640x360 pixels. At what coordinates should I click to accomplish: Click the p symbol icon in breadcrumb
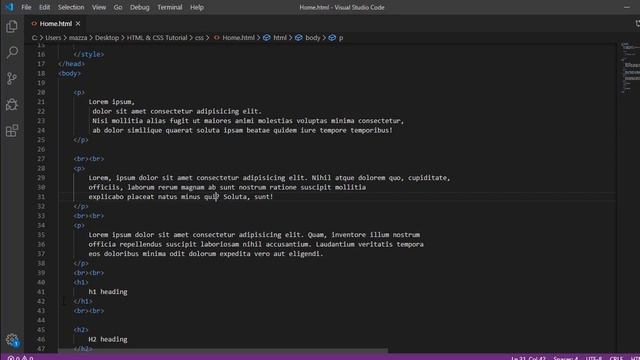332,38
